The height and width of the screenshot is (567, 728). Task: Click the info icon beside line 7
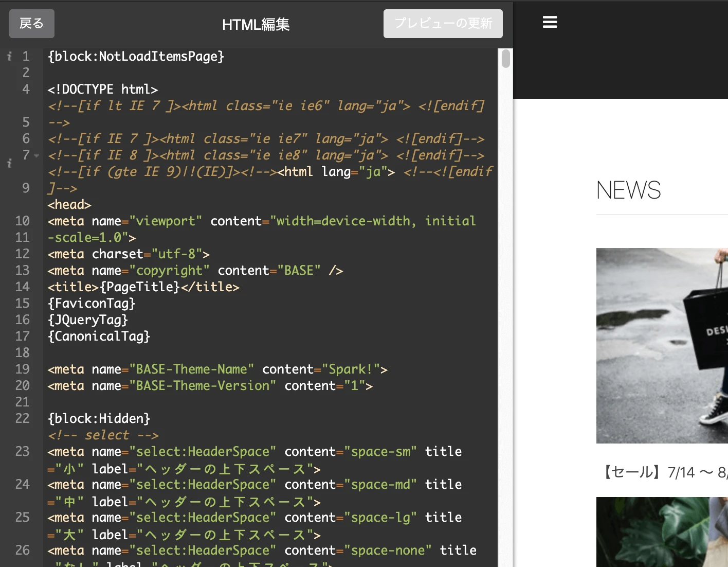[x=9, y=164]
